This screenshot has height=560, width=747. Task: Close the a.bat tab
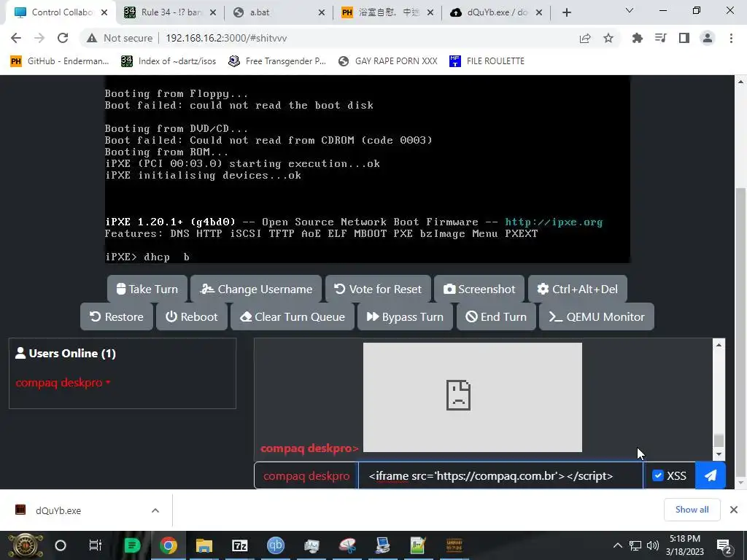click(x=322, y=12)
